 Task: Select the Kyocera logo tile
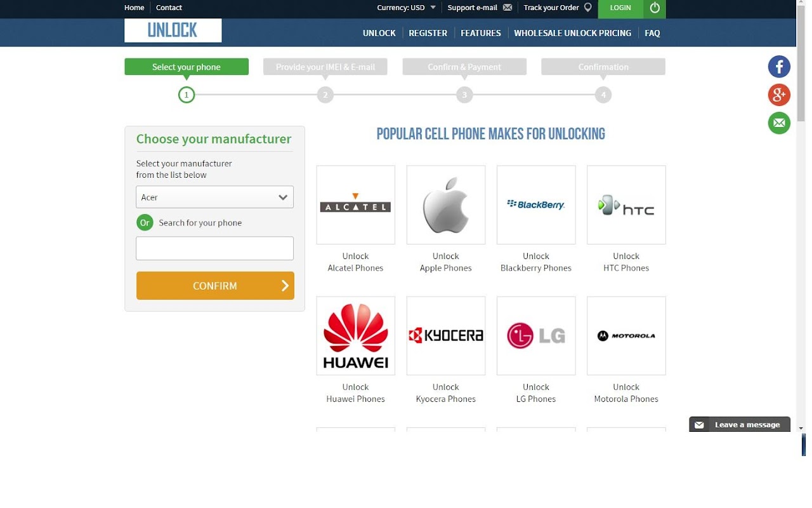[x=446, y=335]
